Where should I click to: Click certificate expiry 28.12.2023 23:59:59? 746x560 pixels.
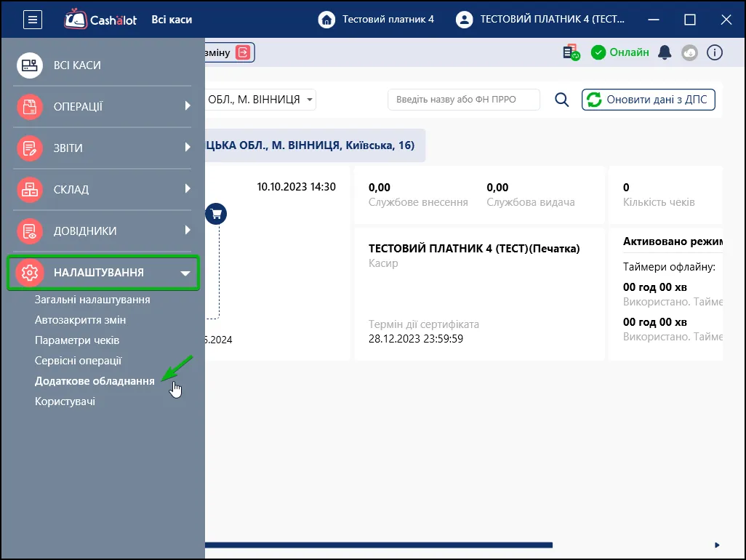point(416,339)
